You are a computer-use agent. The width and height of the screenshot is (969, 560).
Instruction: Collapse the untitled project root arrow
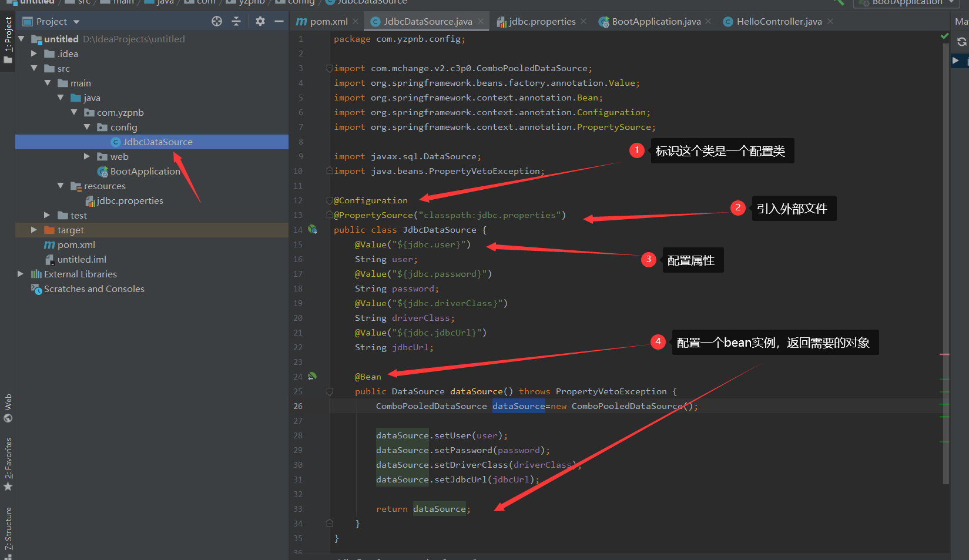21,39
